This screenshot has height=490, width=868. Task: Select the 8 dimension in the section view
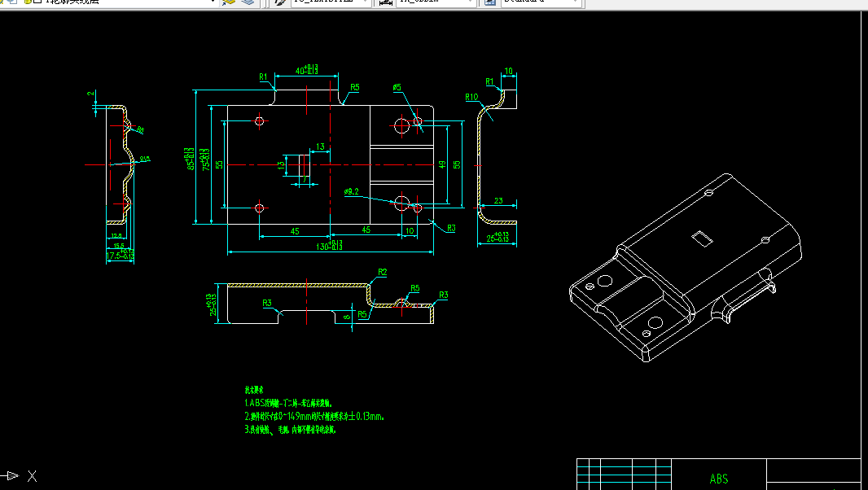point(347,317)
